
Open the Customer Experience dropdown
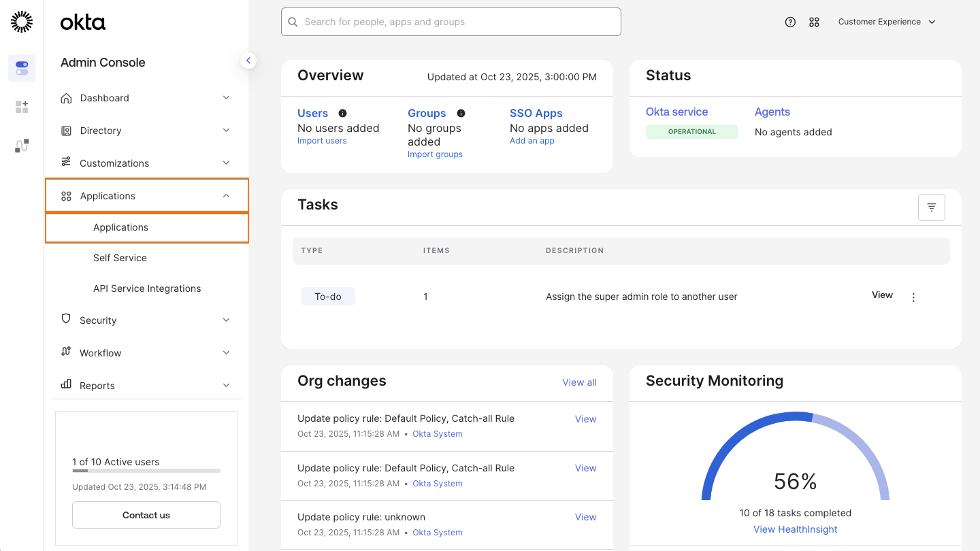tap(886, 22)
